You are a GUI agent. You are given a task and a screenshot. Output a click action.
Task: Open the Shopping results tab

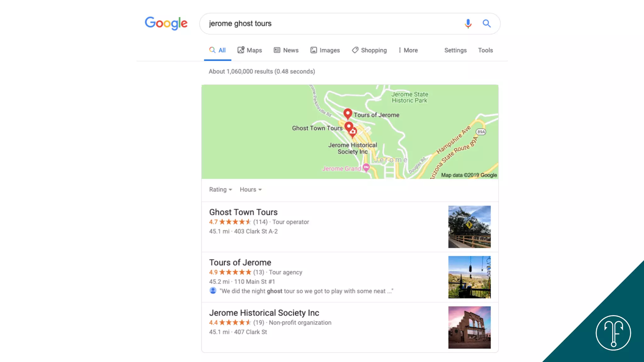pos(369,50)
